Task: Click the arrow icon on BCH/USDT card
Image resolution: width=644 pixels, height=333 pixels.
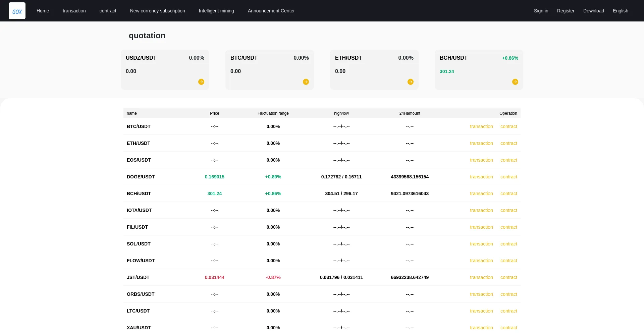Action: tap(515, 82)
